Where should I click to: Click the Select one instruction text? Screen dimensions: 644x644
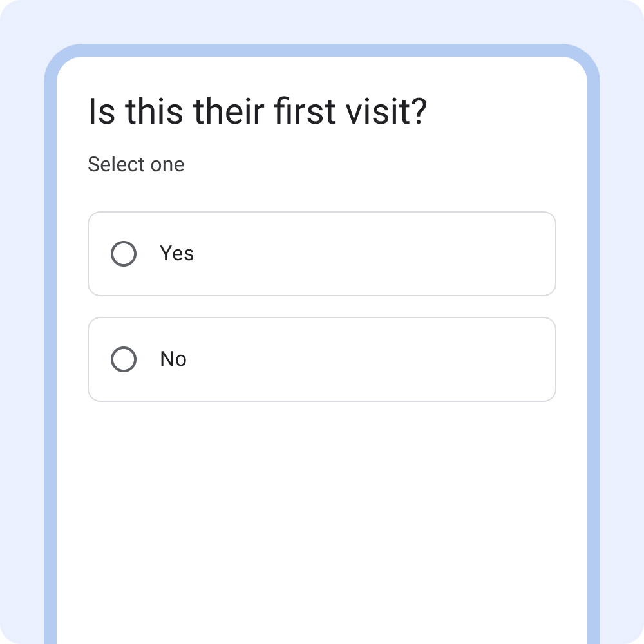pyautogui.click(x=136, y=164)
